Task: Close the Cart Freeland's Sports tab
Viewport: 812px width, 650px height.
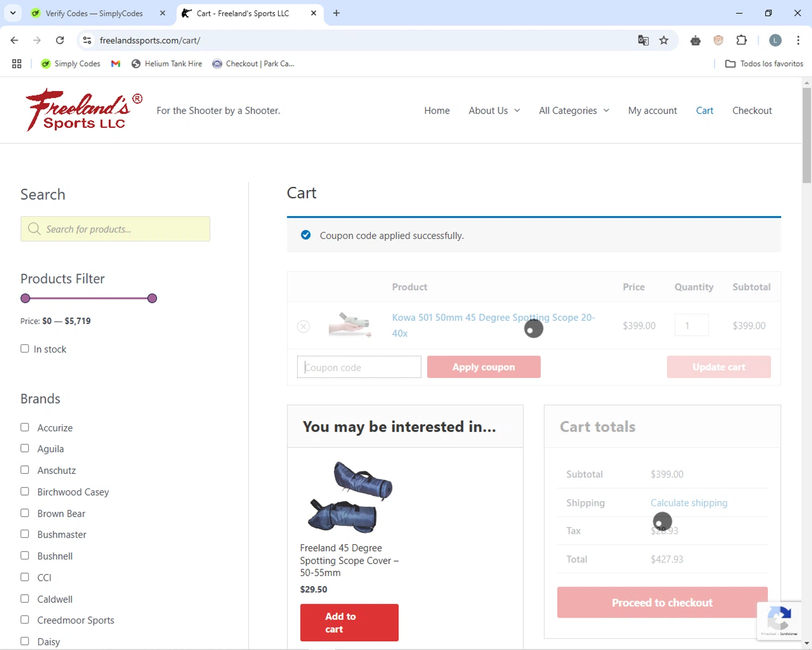Action: coord(313,13)
